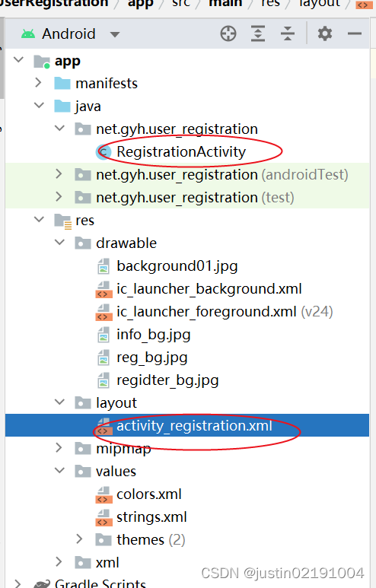Click the ic_launcher_background.xml file icon
Image resolution: width=376 pixels, height=588 pixels.
coord(104,290)
